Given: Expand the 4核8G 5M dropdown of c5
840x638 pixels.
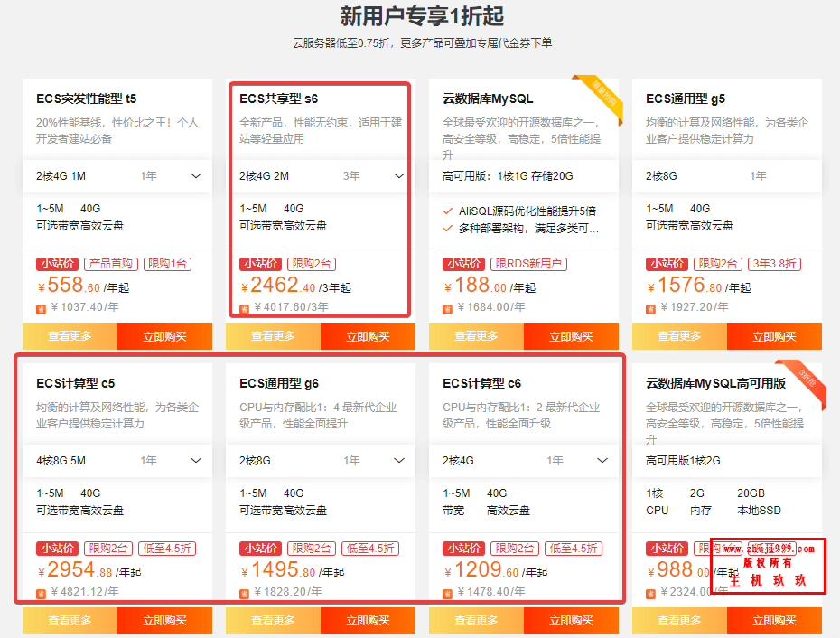Looking at the screenshot, I should tap(117, 461).
